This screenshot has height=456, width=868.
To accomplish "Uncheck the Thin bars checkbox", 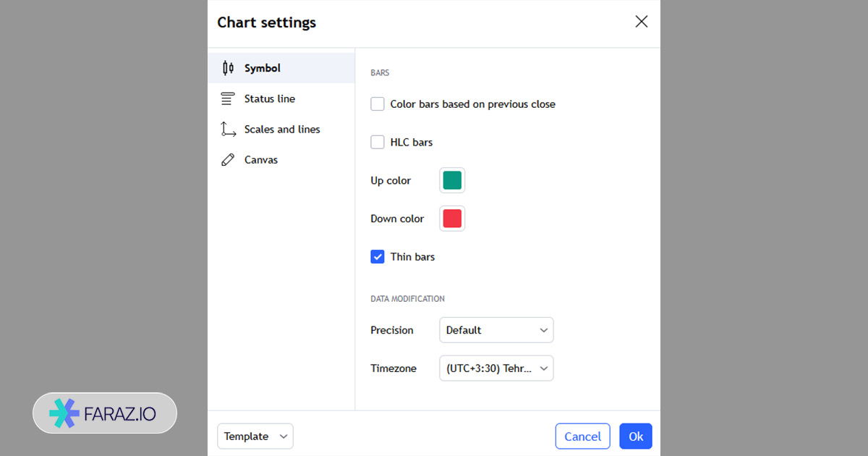I will [x=378, y=257].
